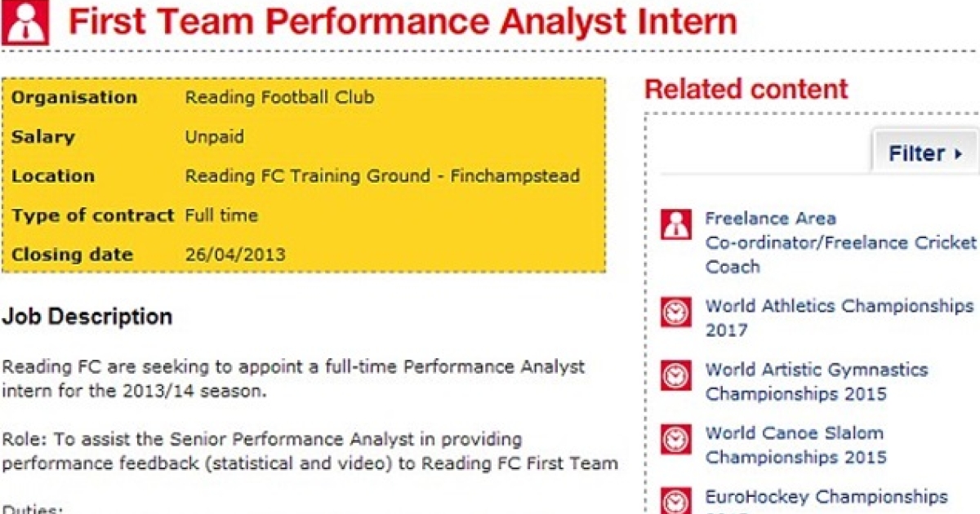Open World Athletics Championships 2017 link
980x514 pixels.
pyautogui.click(x=839, y=318)
